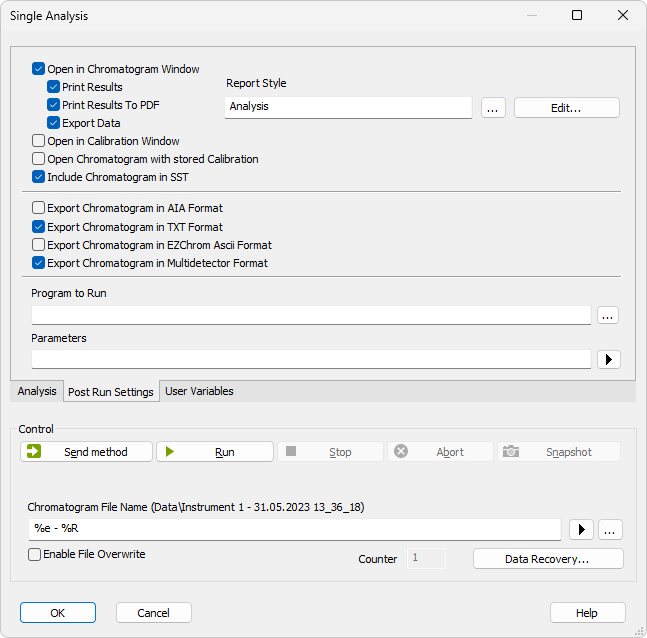647x638 pixels.
Task: Click the Chromatogram File Name field
Action: (x=295, y=529)
